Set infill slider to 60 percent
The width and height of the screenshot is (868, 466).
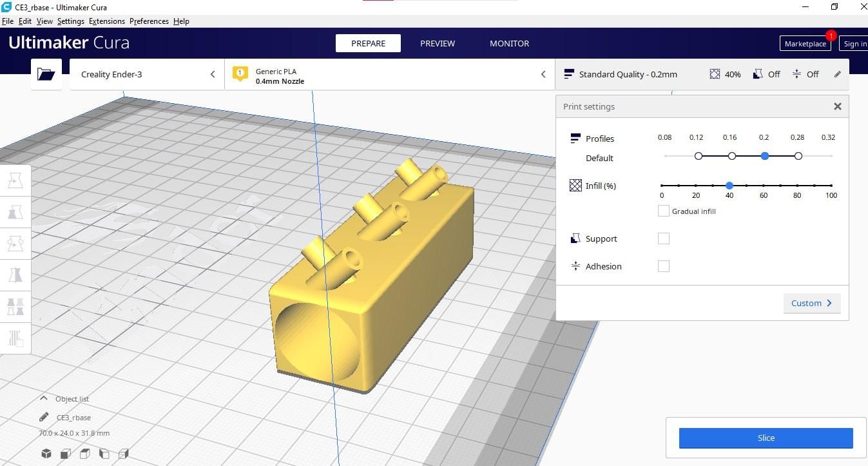point(764,186)
